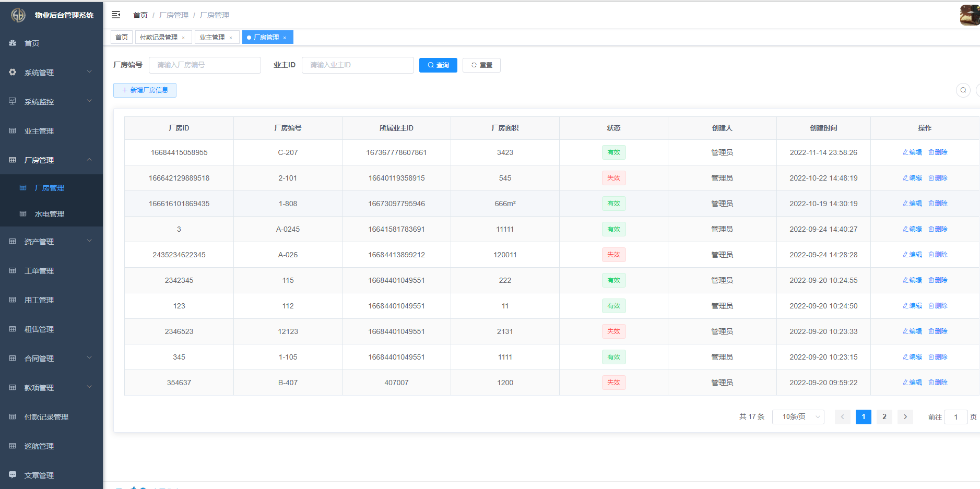Image resolution: width=980 pixels, height=489 pixels.
Task: Collapse the 厂房管理 parent menu
Action: (51, 160)
